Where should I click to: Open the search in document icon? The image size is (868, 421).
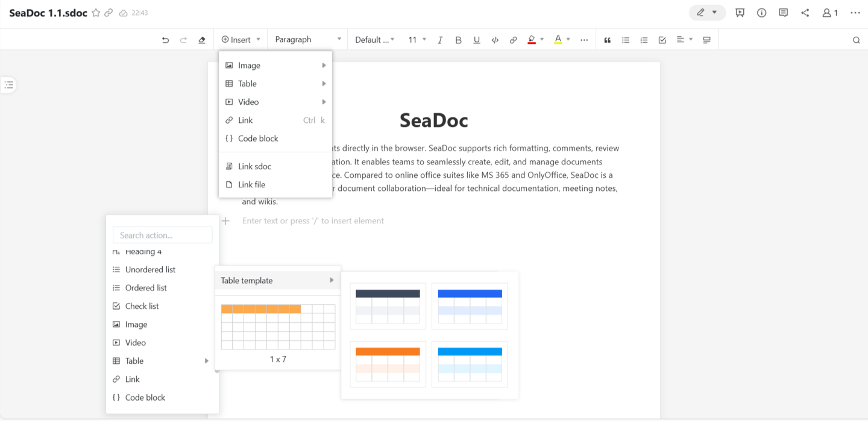pyautogui.click(x=857, y=40)
